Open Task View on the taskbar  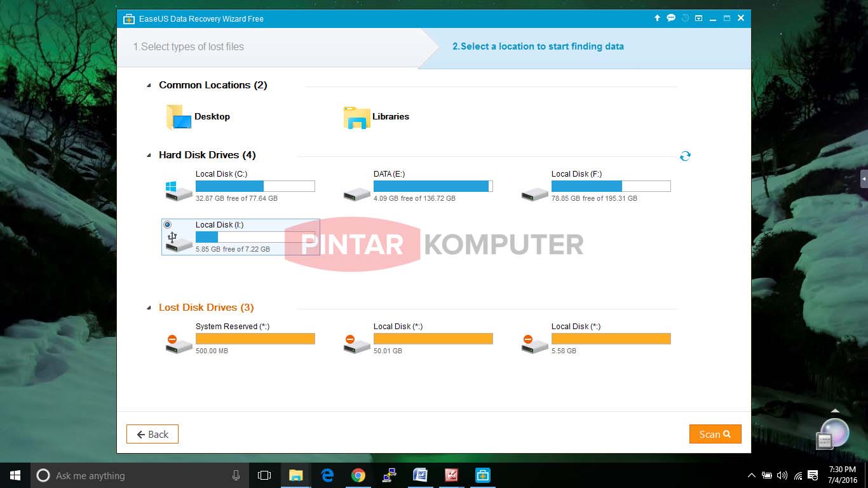264,475
